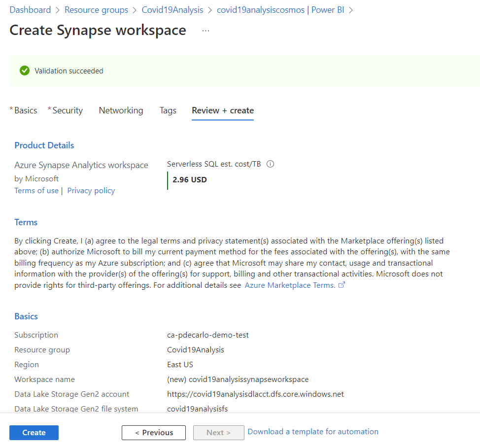Click the Create button
The width and height of the screenshot is (480, 448).
click(34, 432)
